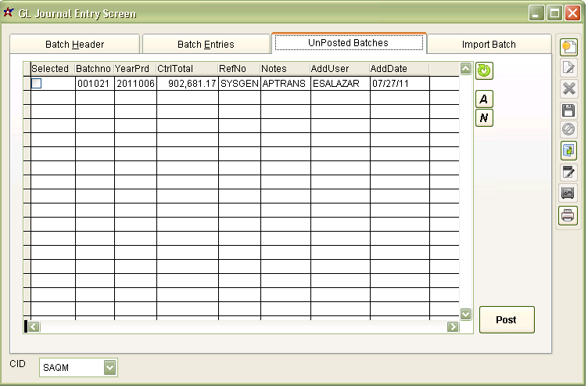Switch to the Batch Header tab
The height and width of the screenshot is (389, 588).
[x=74, y=45]
